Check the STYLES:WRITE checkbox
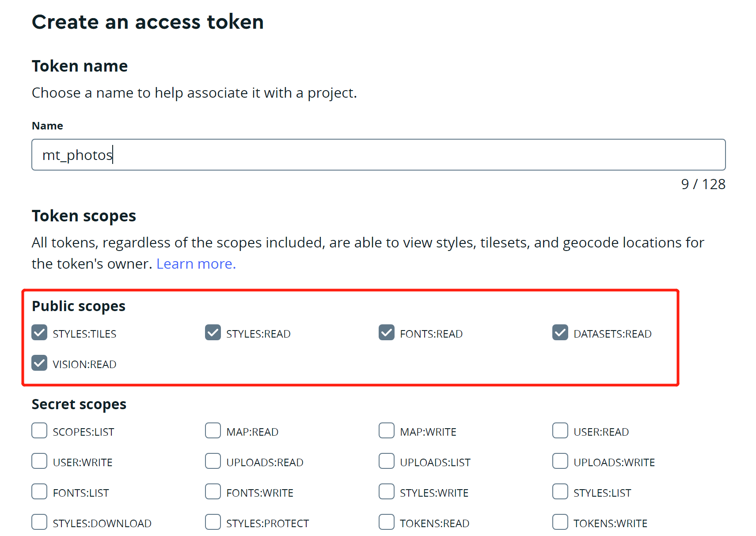756x536 pixels. [387, 491]
